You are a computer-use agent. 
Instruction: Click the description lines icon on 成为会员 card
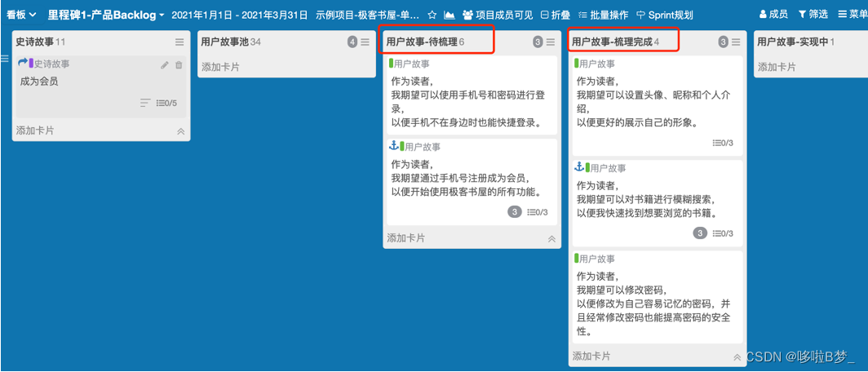tap(145, 103)
